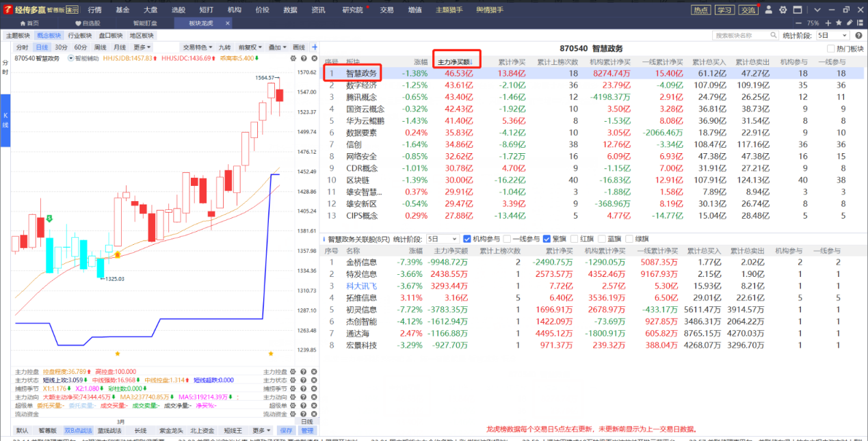Click the window layout icon in title bar
The height and width of the screenshot is (441, 868).
[798, 10]
